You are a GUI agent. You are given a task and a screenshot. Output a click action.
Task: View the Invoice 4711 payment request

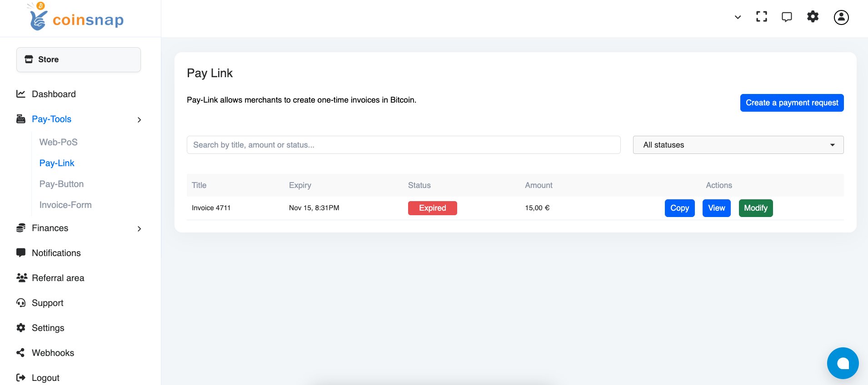[716, 208]
